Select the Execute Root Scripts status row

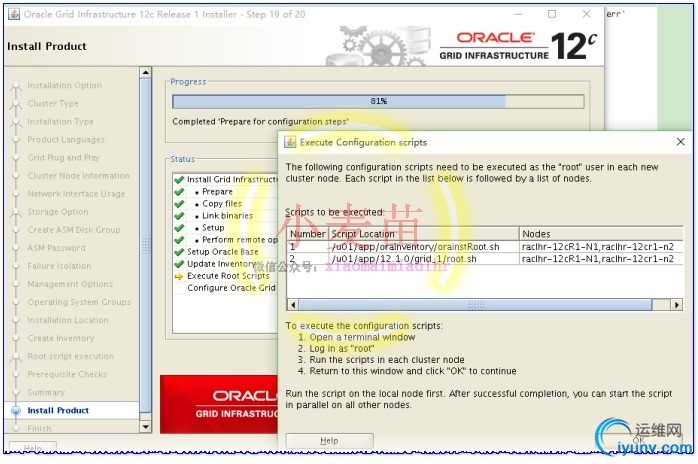point(225,276)
